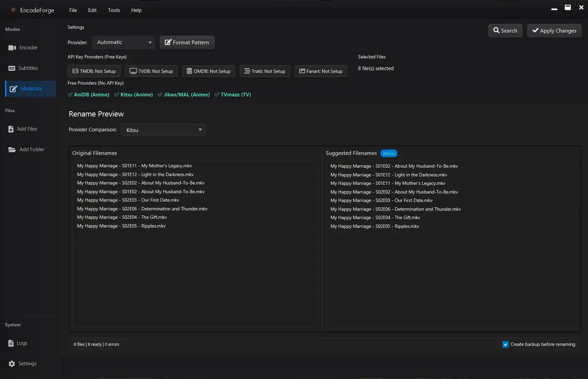Click the pencil icon on Format Pattern
Image resolution: width=588 pixels, height=379 pixels.
coord(168,42)
